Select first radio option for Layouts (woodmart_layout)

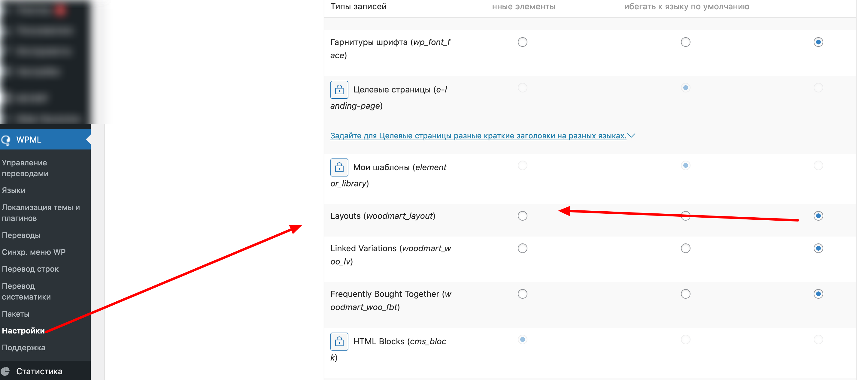click(522, 216)
